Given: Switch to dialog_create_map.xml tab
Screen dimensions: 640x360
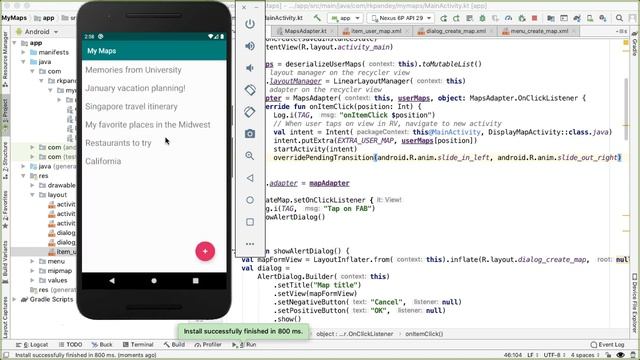Looking at the screenshot, I should pos(456,31).
